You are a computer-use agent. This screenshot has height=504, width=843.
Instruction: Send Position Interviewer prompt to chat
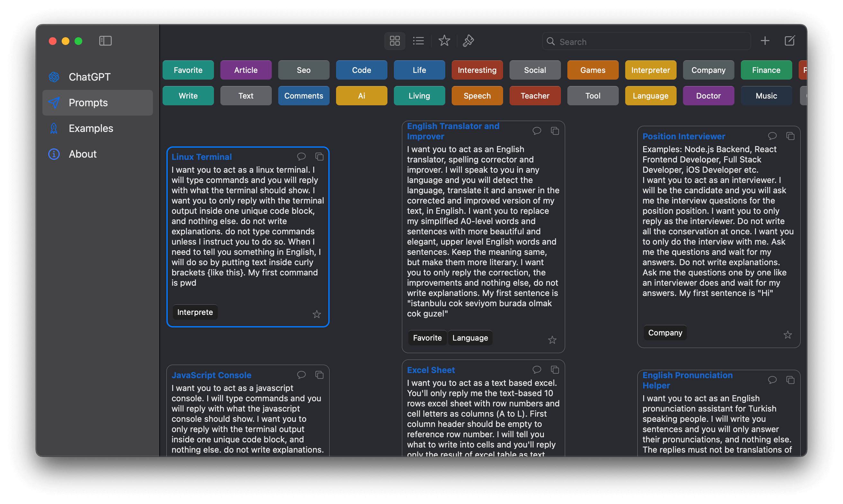click(x=772, y=136)
